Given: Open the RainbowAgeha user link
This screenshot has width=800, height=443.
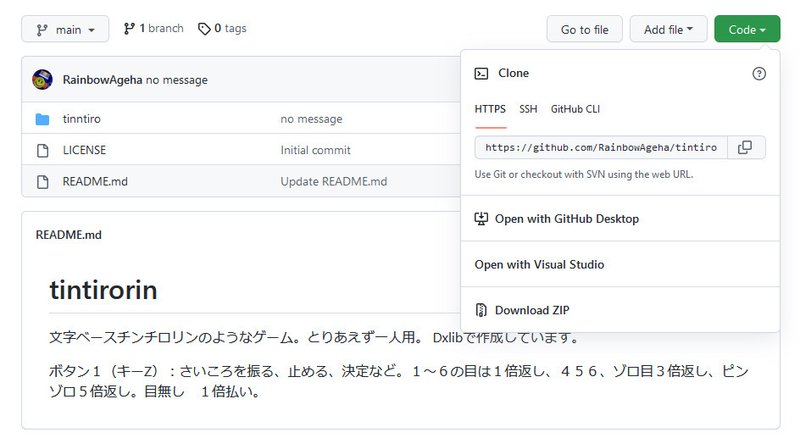Looking at the screenshot, I should (x=102, y=80).
